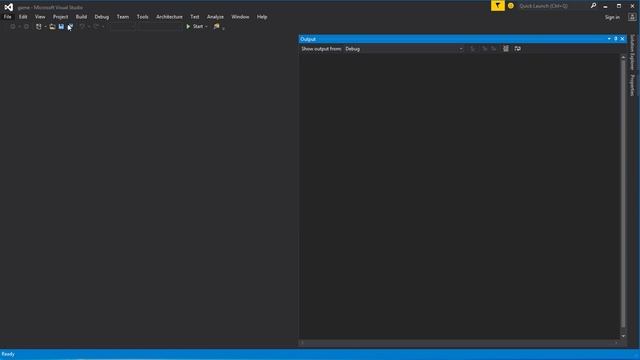
Task: Focus the Quick Launch search box
Action: (x=552, y=6)
